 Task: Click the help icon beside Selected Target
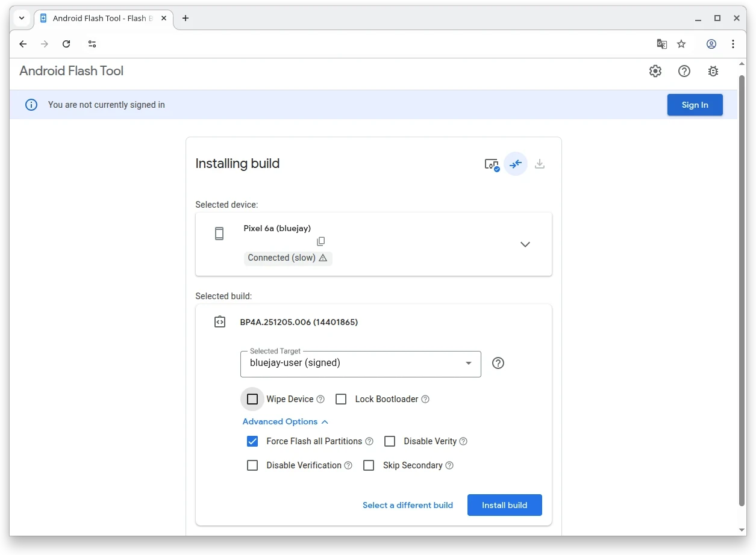498,363
